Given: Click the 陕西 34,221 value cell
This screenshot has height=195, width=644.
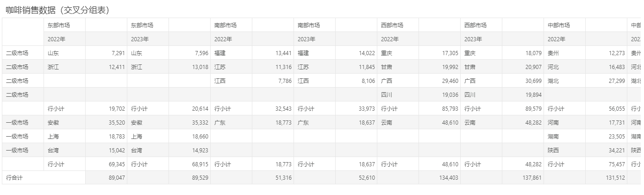Looking at the screenshot, I should 606,150.
